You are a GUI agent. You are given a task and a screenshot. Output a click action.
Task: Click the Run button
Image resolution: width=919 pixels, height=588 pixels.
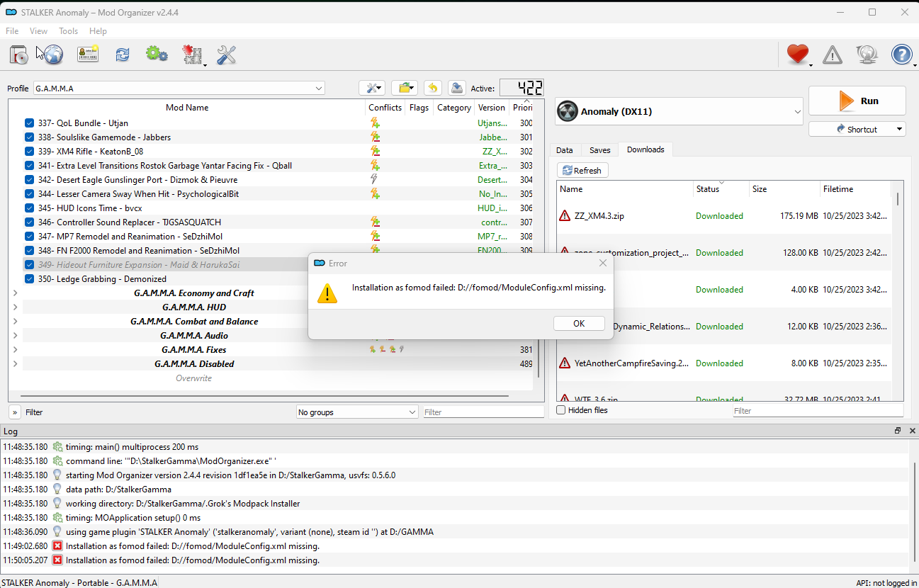[x=857, y=101]
